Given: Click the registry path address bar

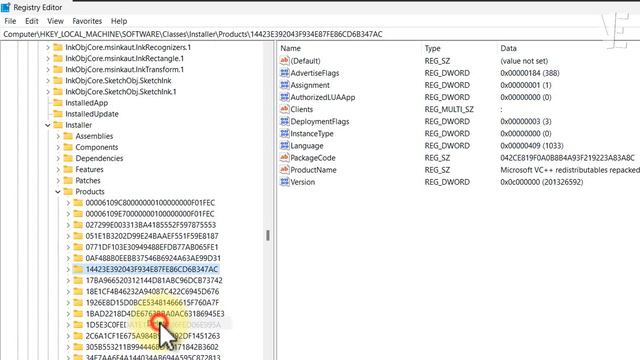Looking at the screenshot, I should pos(320,34).
